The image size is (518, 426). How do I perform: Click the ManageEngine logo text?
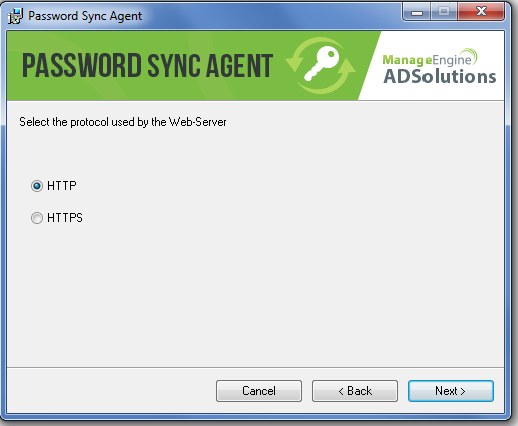click(x=427, y=60)
